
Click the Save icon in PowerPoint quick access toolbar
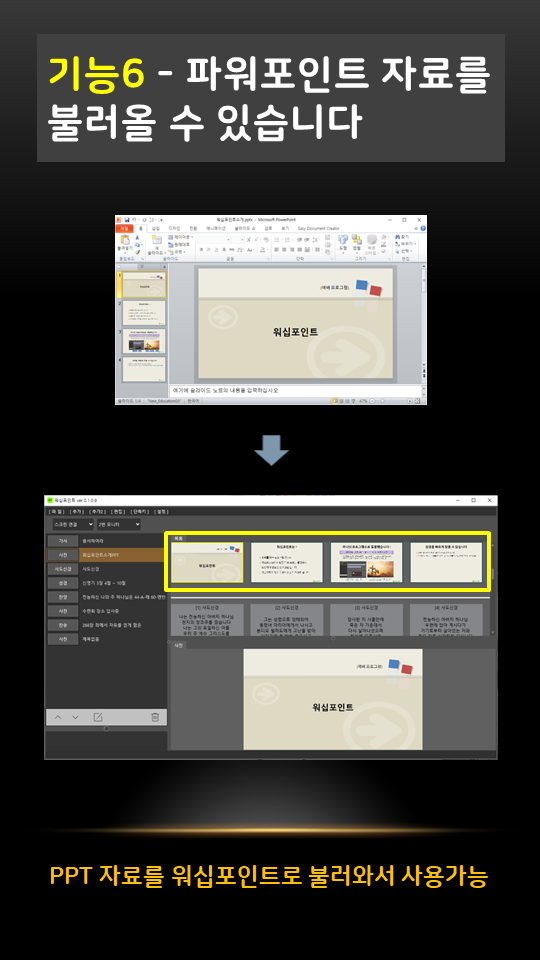(127, 219)
